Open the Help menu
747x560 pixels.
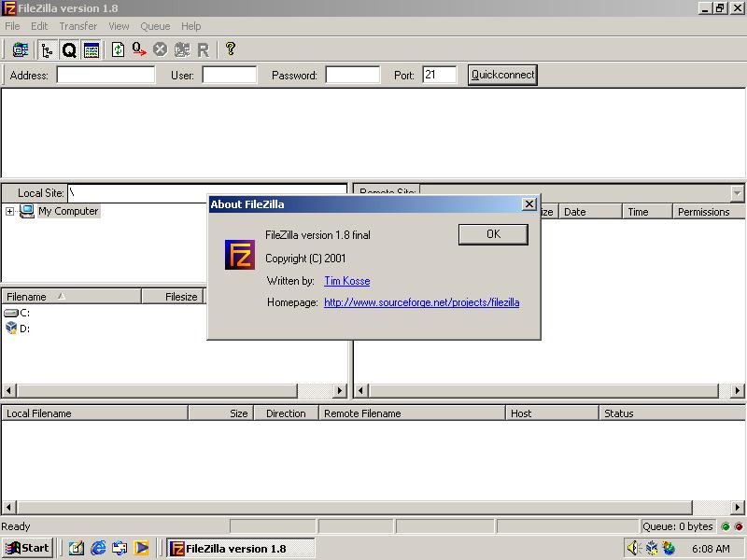pyautogui.click(x=191, y=26)
